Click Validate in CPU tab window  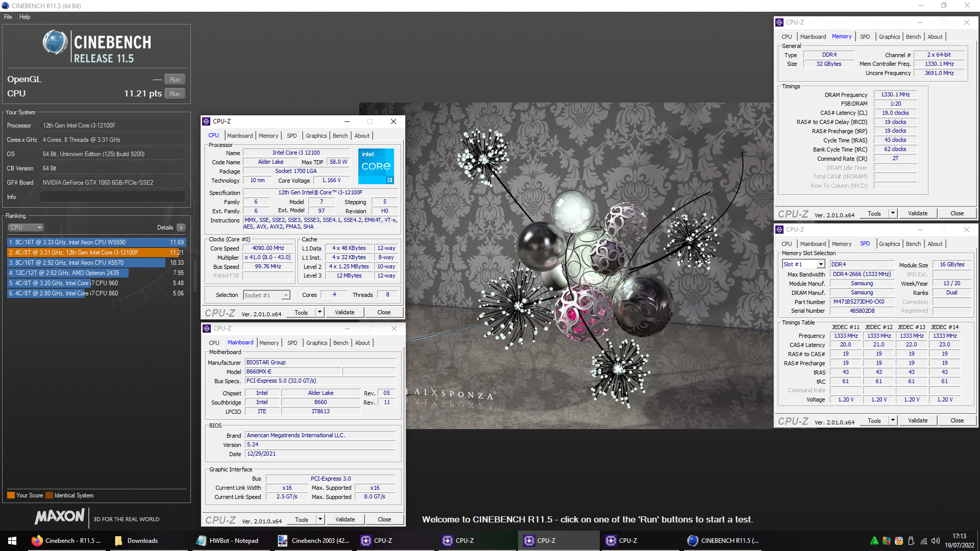(x=345, y=312)
